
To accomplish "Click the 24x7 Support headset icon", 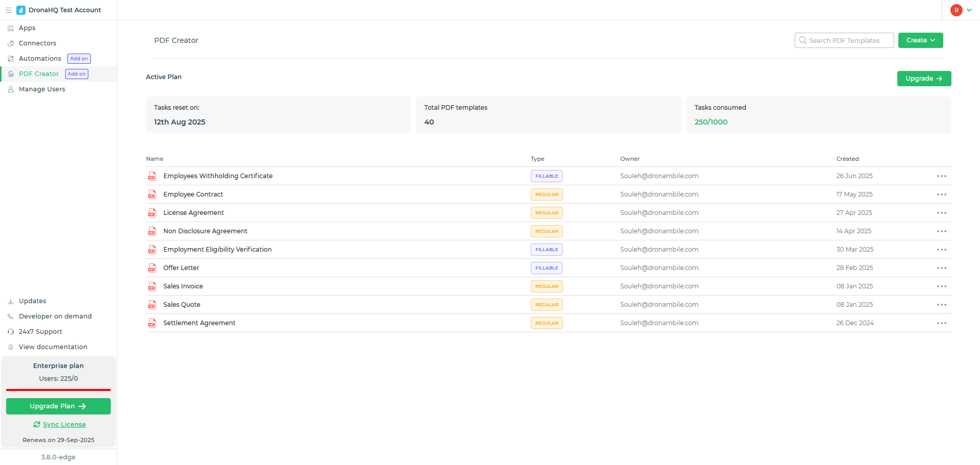I will [x=11, y=332].
